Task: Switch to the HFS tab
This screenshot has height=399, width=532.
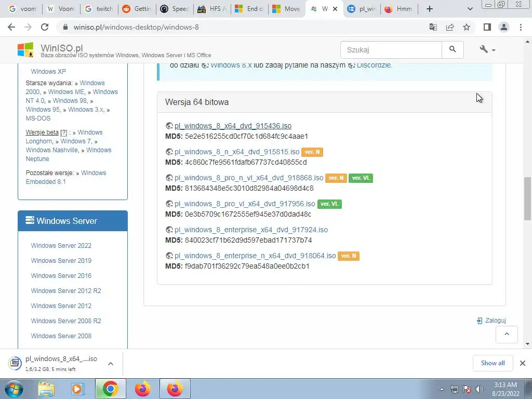Action: tap(212, 9)
